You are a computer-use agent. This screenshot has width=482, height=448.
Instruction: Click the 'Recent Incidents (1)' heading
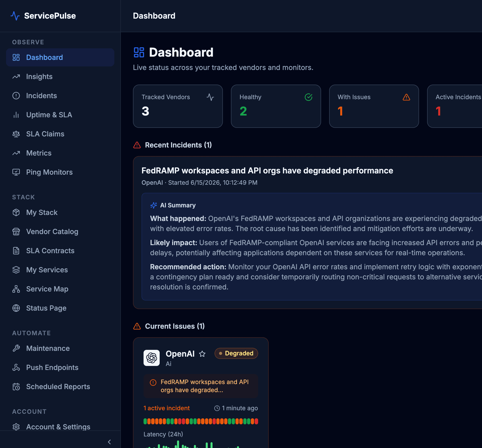point(178,145)
